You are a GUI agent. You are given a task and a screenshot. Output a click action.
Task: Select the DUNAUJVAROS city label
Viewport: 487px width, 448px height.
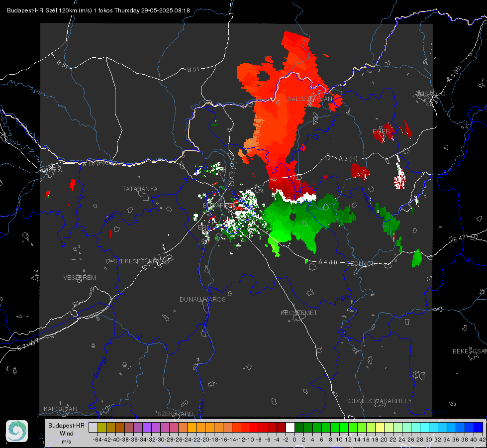[x=202, y=299]
